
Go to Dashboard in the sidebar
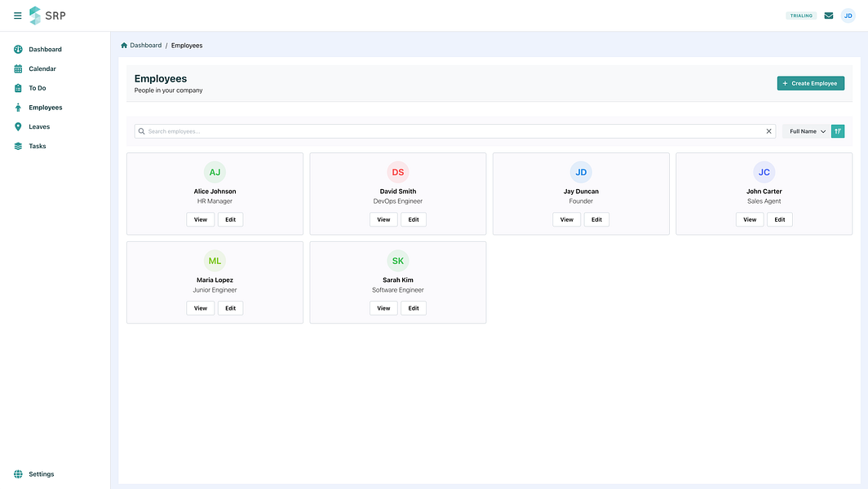[46, 49]
